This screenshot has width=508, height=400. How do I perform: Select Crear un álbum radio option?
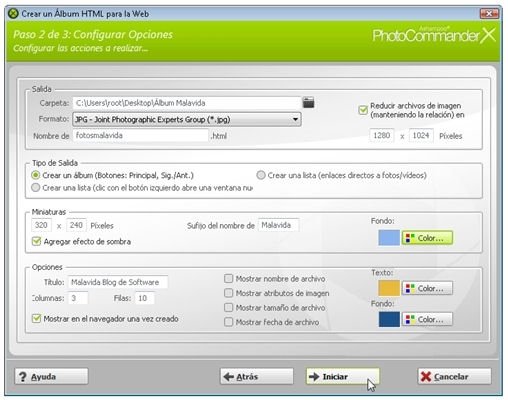tap(35, 175)
